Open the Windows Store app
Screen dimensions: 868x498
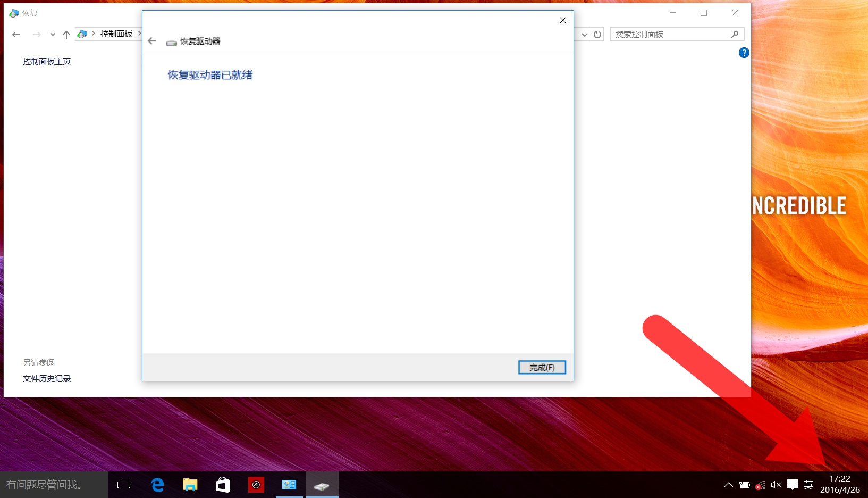(223, 484)
